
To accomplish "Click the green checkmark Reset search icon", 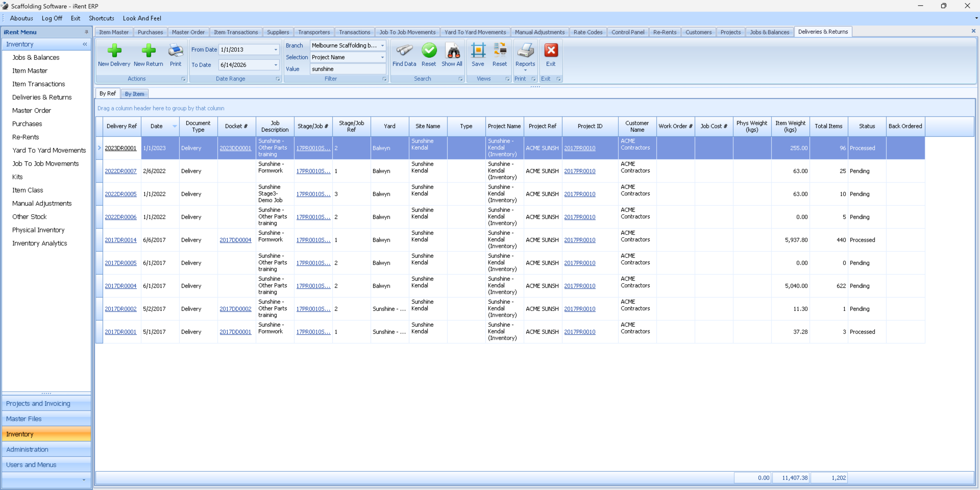I will (429, 51).
